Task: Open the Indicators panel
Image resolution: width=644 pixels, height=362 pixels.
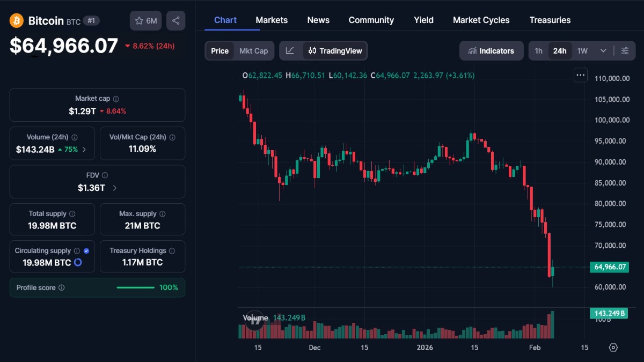Action: point(491,50)
